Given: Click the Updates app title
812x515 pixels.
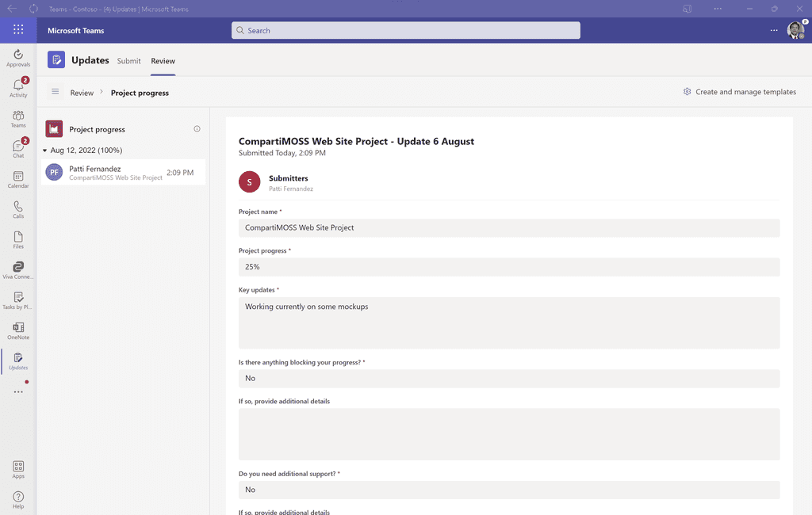Looking at the screenshot, I should point(90,60).
